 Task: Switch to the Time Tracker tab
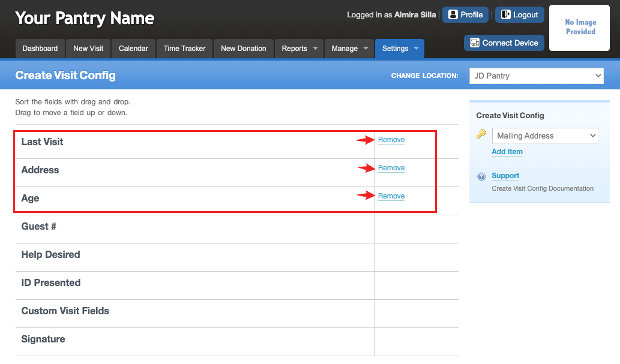(185, 49)
